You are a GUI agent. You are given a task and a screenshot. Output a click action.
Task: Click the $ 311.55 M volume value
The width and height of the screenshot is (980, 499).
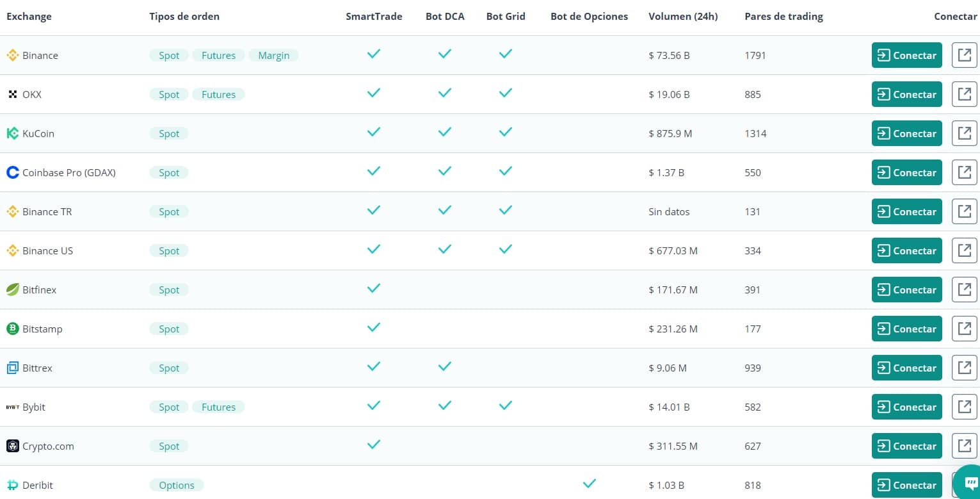pos(673,446)
